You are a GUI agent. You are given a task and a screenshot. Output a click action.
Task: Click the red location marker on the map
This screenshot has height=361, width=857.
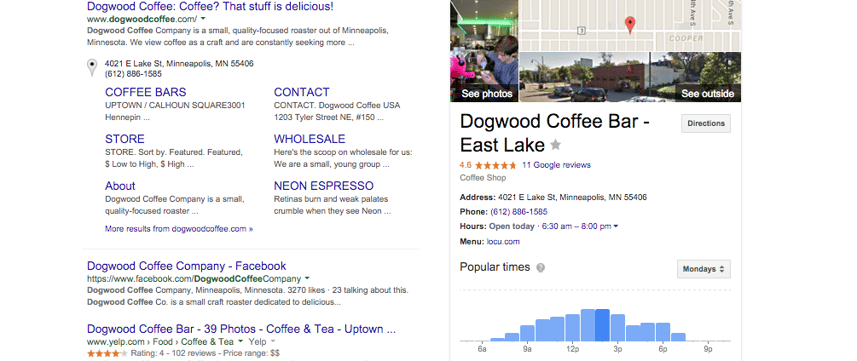(x=630, y=25)
